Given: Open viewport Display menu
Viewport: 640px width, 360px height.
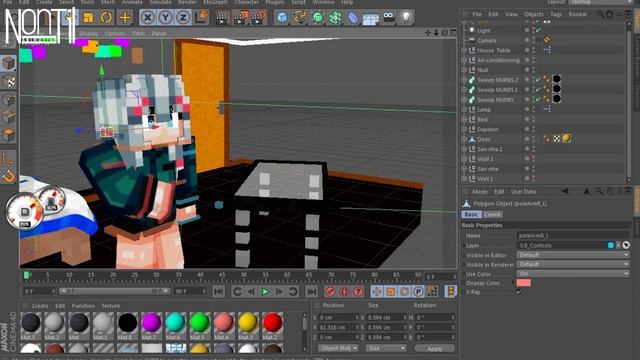Looking at the screenshot, I should pos(89,33).
